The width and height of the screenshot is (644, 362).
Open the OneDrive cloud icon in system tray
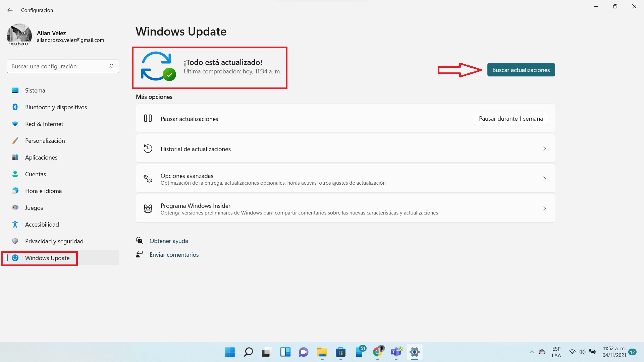pyautogui.click(x=541, y=352)
